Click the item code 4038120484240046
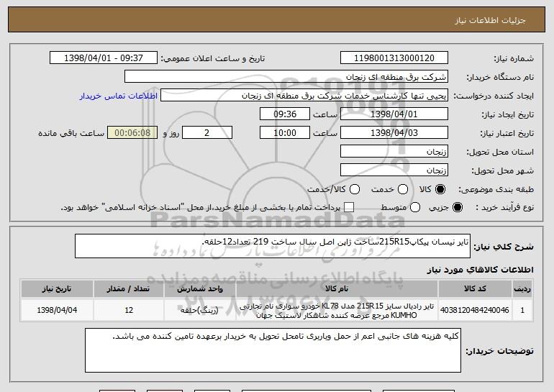This screenshot has width=554, height=392. [475, 310]
